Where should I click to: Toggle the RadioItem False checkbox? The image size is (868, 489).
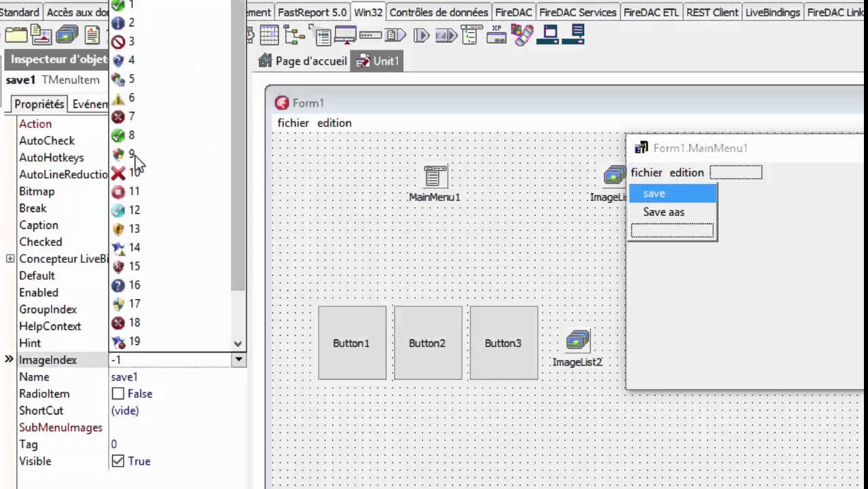point(118,394)
